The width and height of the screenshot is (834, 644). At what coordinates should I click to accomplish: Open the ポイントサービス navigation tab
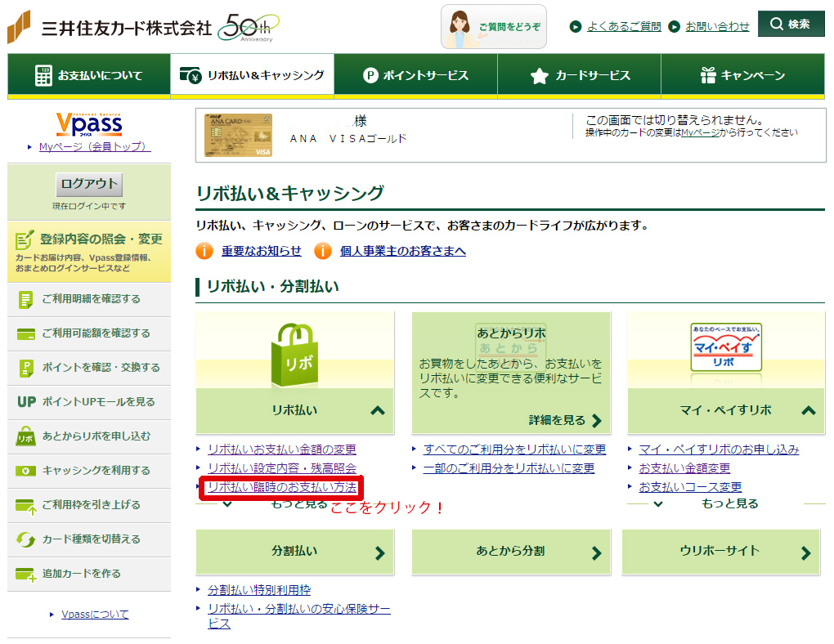415,75
